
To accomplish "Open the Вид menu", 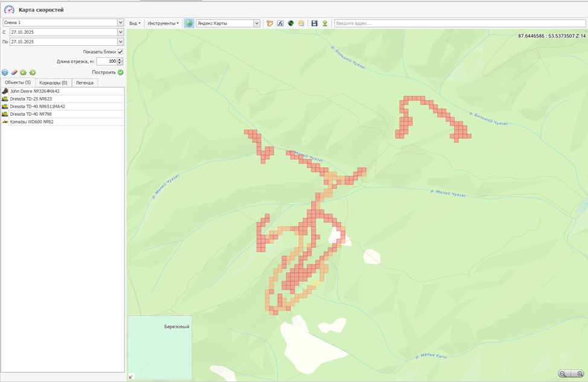I will (x=135, y=23).
